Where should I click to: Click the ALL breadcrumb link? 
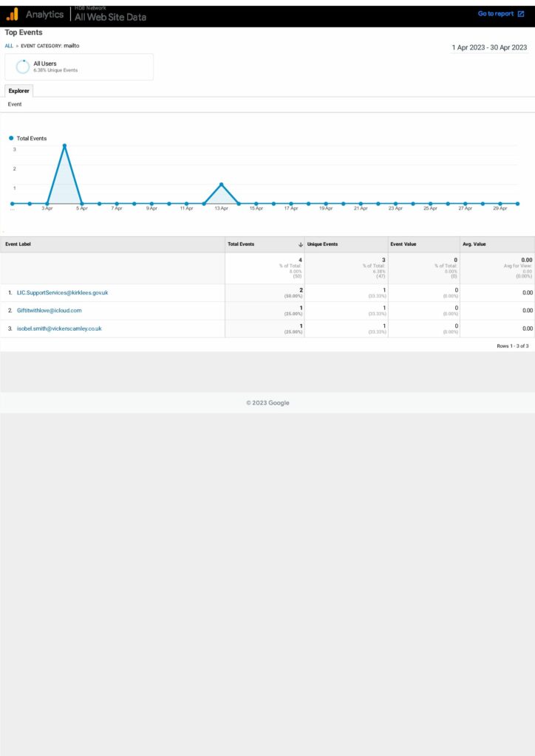coord(9,46)
